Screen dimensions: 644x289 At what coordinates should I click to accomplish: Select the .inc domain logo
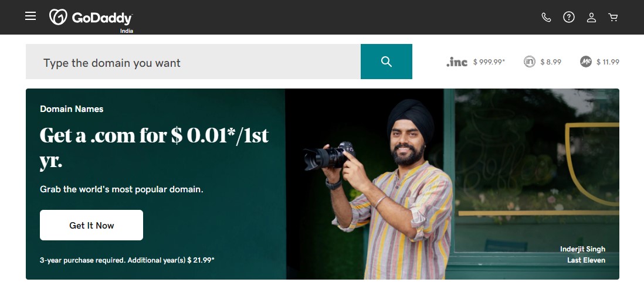(x=457, y=62)
